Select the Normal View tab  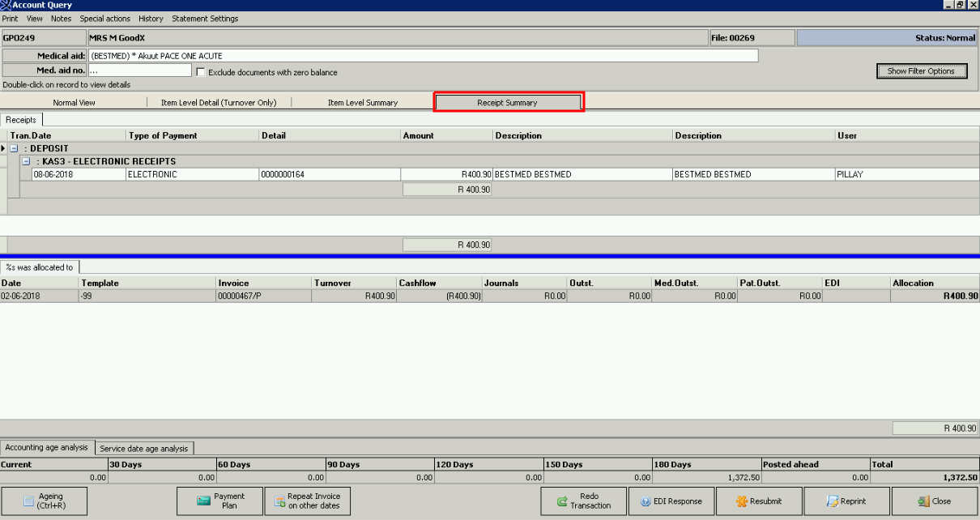pos(74,103)
